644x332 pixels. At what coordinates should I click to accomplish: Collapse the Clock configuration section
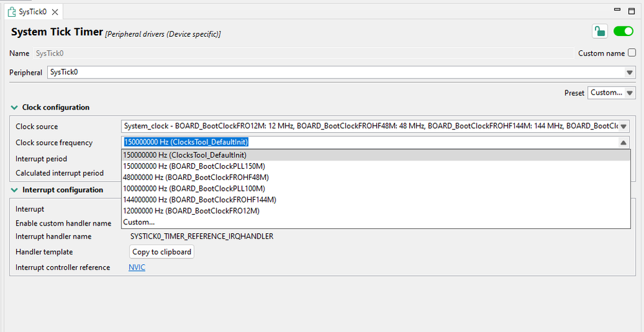pyautogui.click(x=14, y=108)
